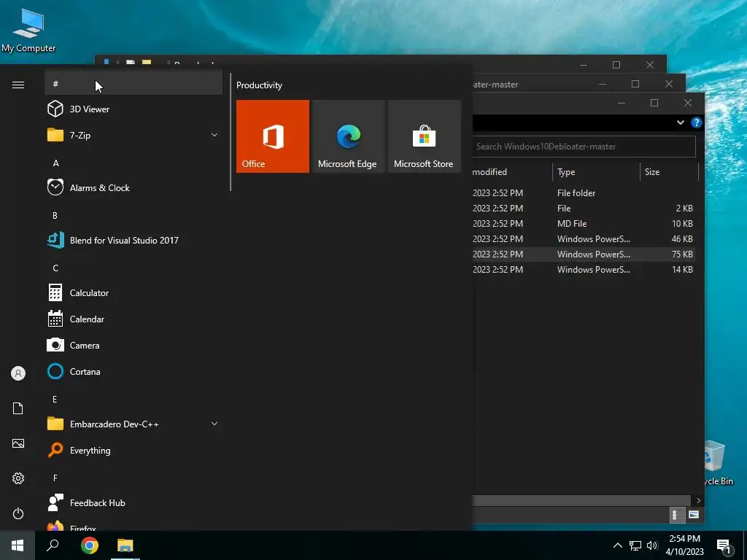Switch Explorer to large icons view
This screenshot has height=560, width=747.
pyautogui.click(x=693, y=514)
